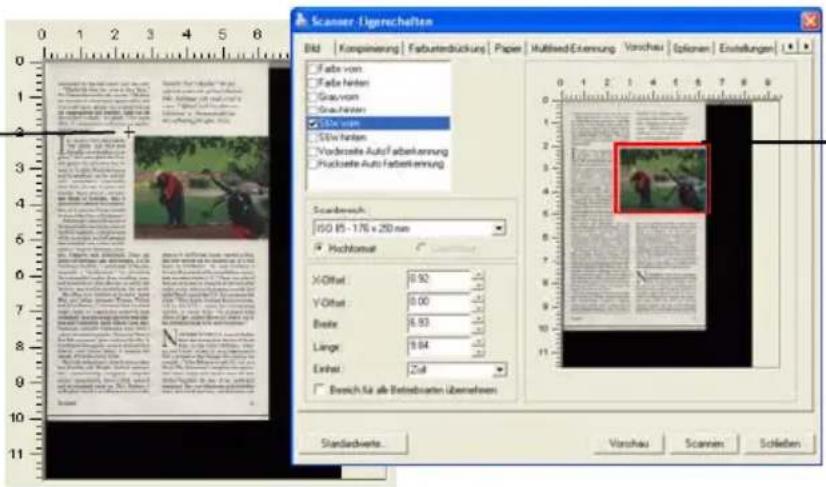
Task: Switch to the Komprimierung tab
Action: [x=369, y=48]
